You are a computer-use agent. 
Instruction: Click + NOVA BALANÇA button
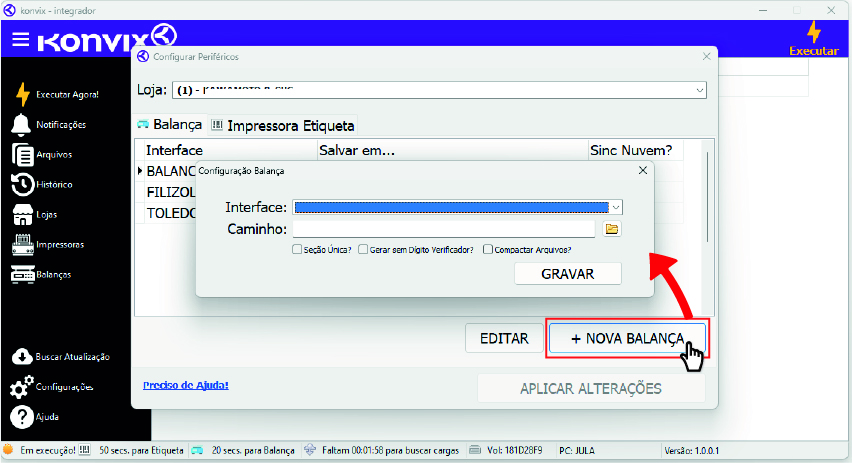627,339
